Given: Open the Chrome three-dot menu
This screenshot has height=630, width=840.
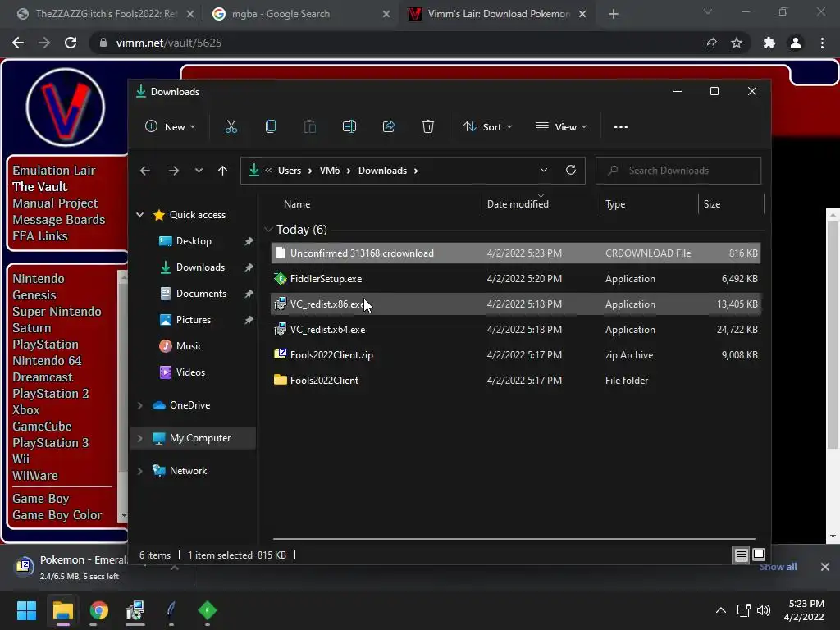Looking at the screenshot, I should pyautogui.click(x=822, y=43).
